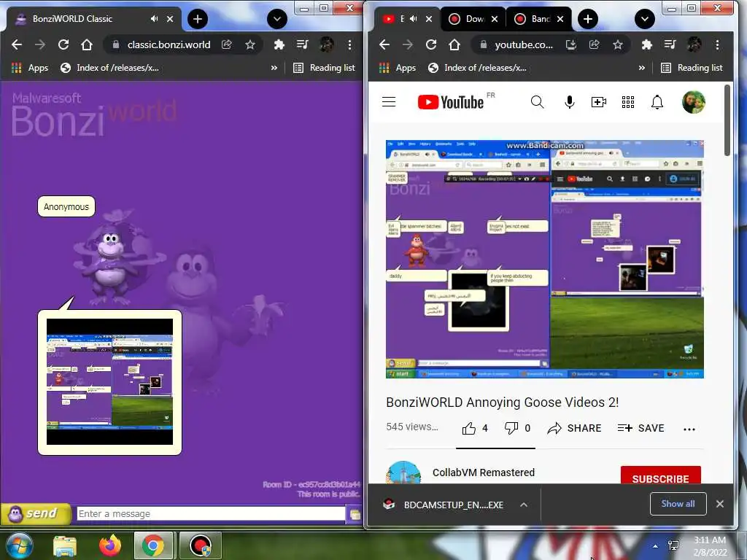The width and height of the screenshot is (747, 560).
Task: Open Extensions in BonziWORLD window
Action: point(279,44)
